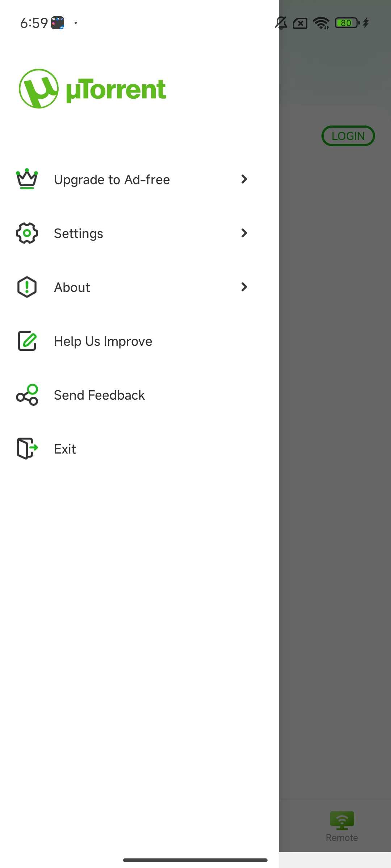Expand the About chevron arrow
Viewport: 391px width, 868px height.
[244, 287]
